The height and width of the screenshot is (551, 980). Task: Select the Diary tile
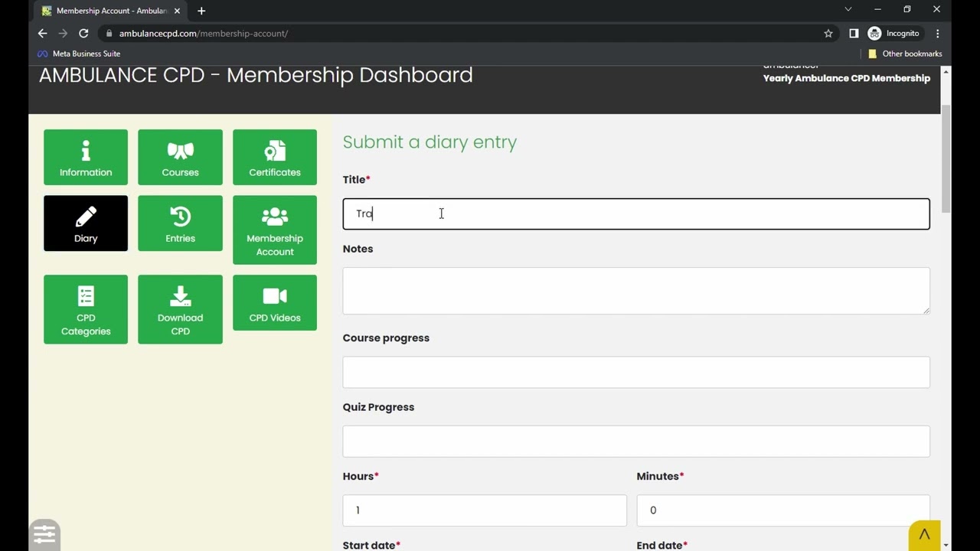pos(86,223)
